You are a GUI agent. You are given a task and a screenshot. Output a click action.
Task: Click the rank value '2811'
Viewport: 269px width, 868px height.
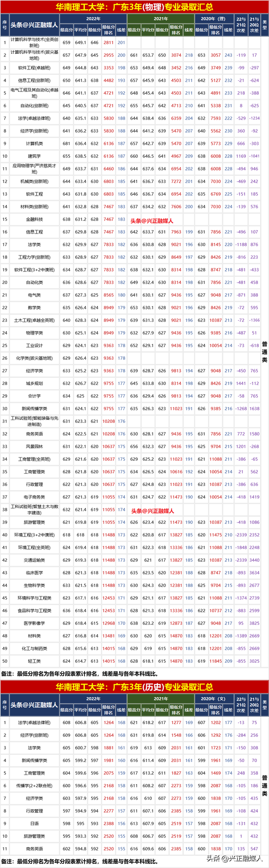click(x=108, y=42)
